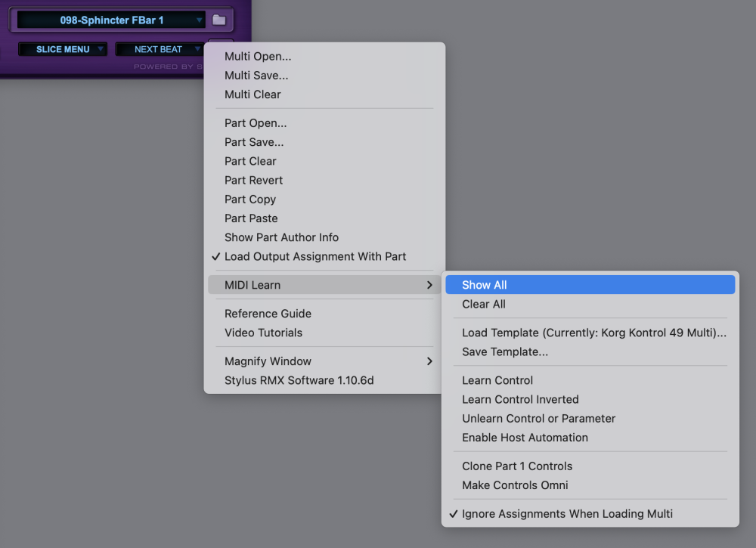
Task: Select Show All in MIDI Learn submenu
Action: pyautogui.click(x=485, y=285)
